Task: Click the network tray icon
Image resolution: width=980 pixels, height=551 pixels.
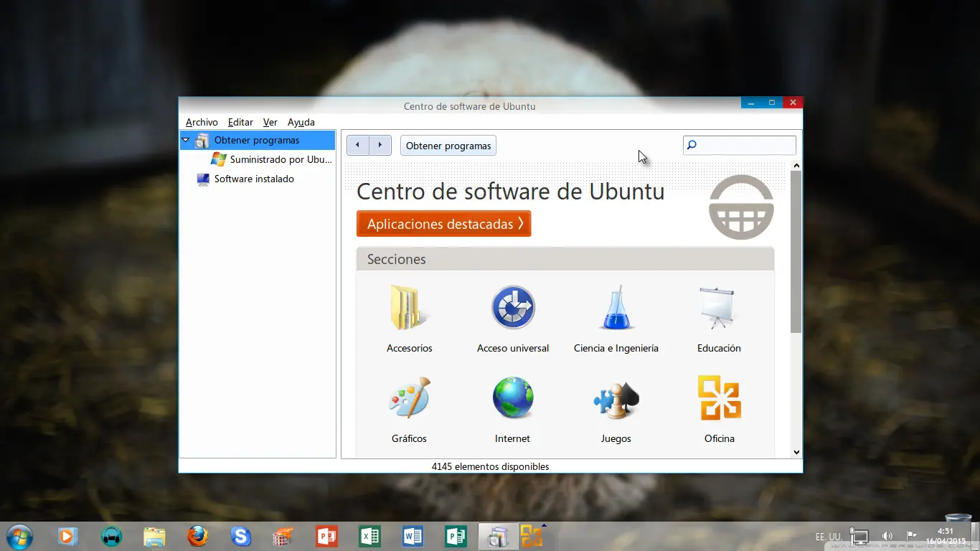Action: click(859, 536)
